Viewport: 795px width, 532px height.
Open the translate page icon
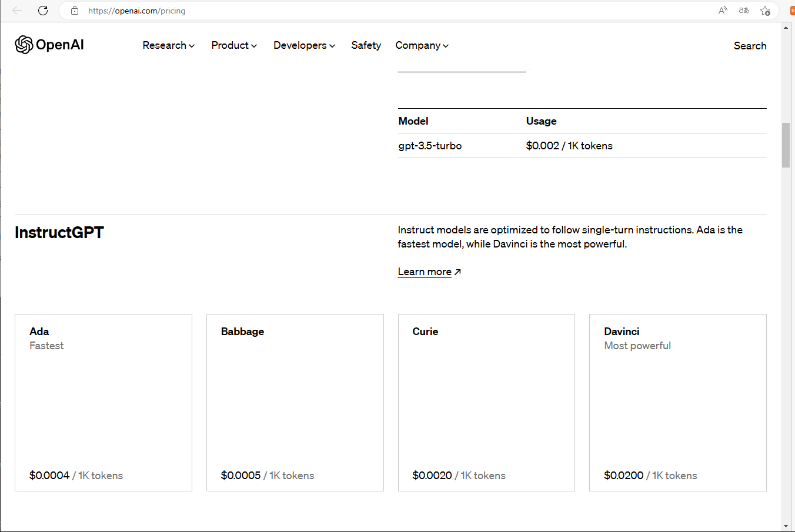point(744,11)
